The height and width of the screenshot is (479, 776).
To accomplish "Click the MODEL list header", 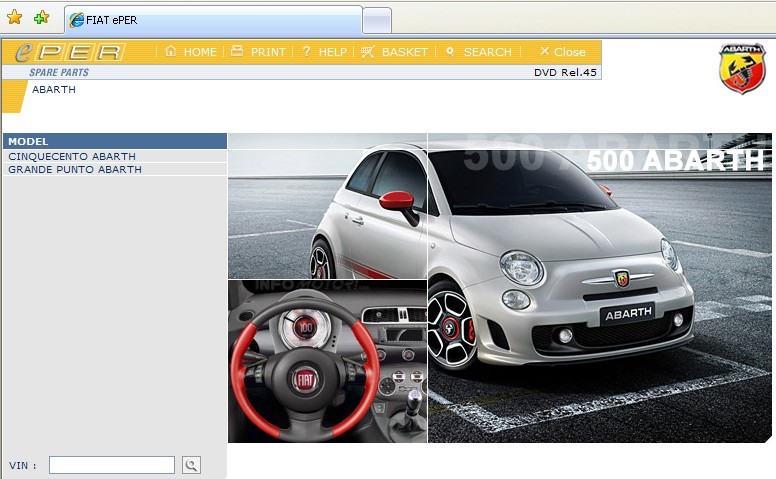I will pyautogui.click(x=115, y=141).
